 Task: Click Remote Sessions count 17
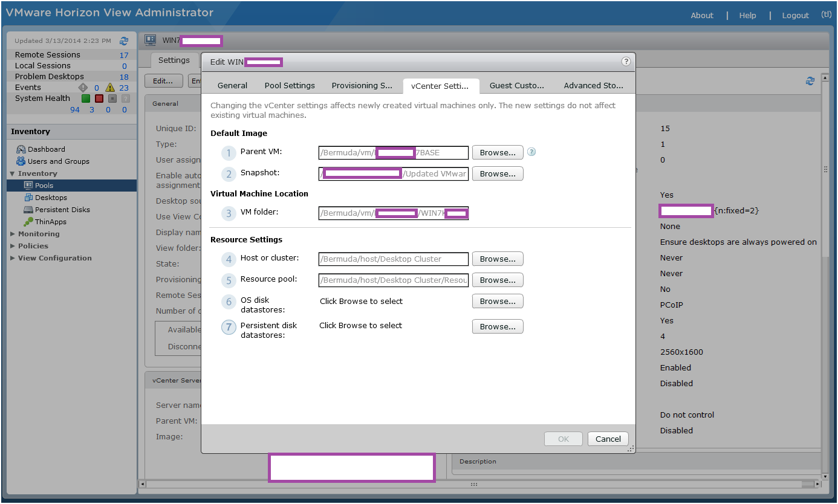pyautogui.click(x=124, y=55)
